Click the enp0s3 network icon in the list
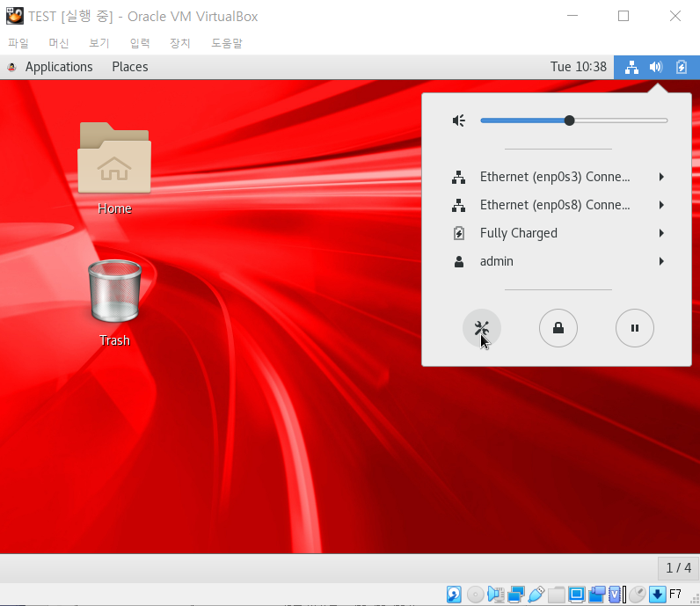Image resolution: width=700 pixels, height=606 pixels. pos(458,178)
